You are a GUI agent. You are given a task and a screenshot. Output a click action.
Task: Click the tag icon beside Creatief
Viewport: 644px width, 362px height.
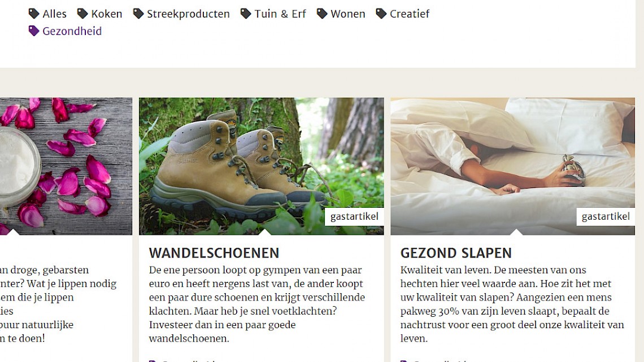381,14
